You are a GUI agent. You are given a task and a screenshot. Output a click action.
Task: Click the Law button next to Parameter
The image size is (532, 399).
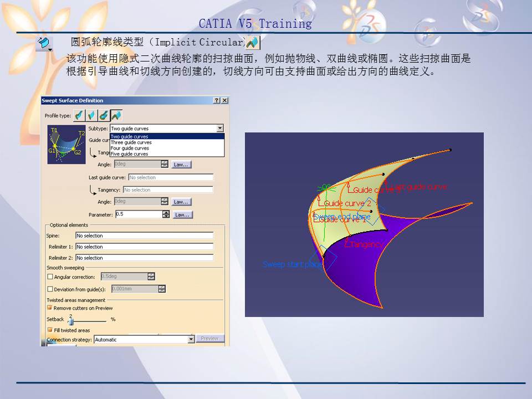click(x=182, y=215)
